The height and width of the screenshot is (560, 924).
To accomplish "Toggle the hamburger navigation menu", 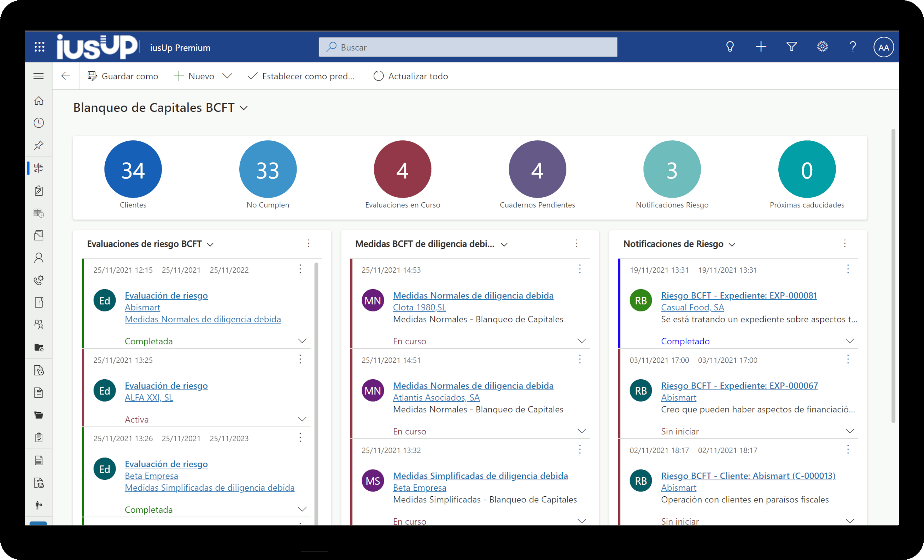I will click(39, 76).
